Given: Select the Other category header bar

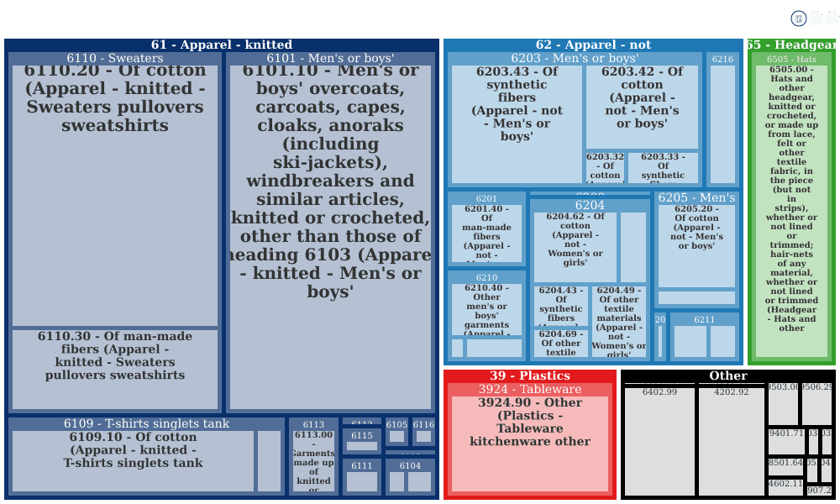Looking at the screenshot, I should click(728, 376).
